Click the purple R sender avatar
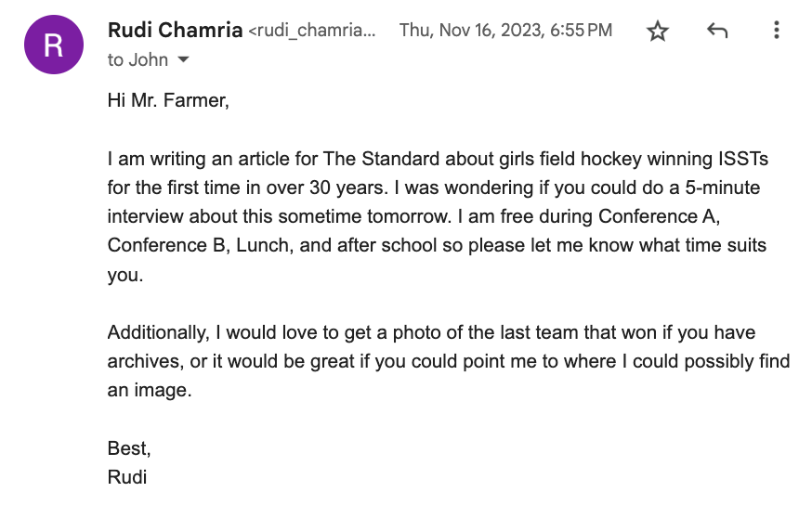The width and height of the screenshot is (812, 518). (54, 46)
